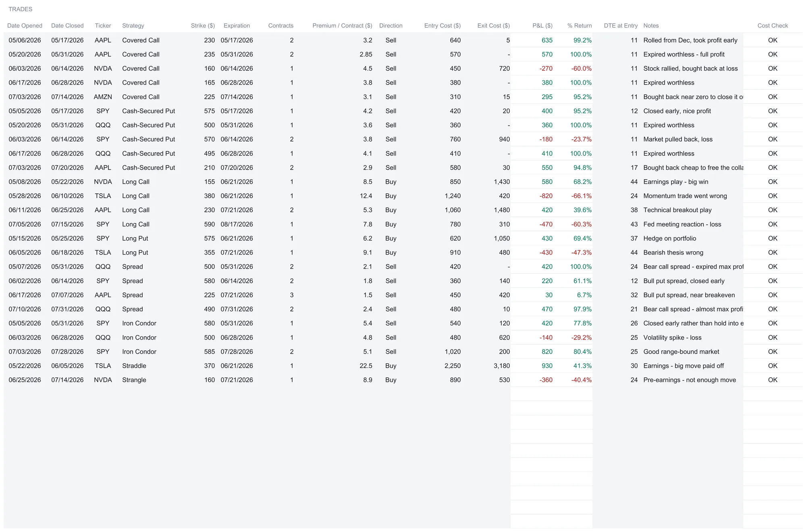This screenshot has height=532, width=806.
Task: Select note 'Bearish thesis wrong'
Action: 673,253
